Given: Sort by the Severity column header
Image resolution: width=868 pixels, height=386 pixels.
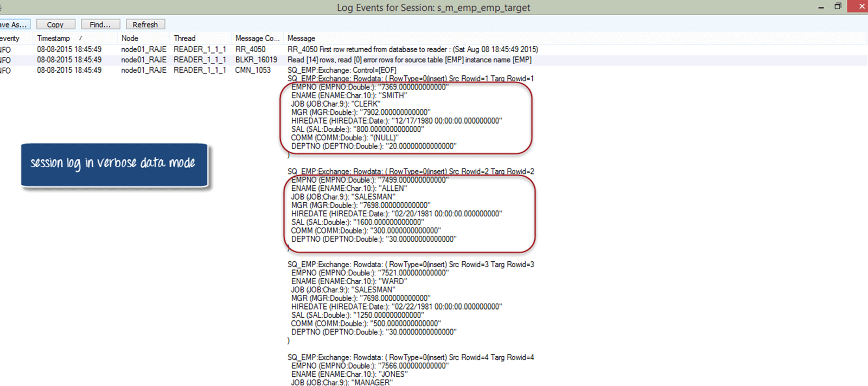Looking at the screenshot, I should (x=10, y=38).
